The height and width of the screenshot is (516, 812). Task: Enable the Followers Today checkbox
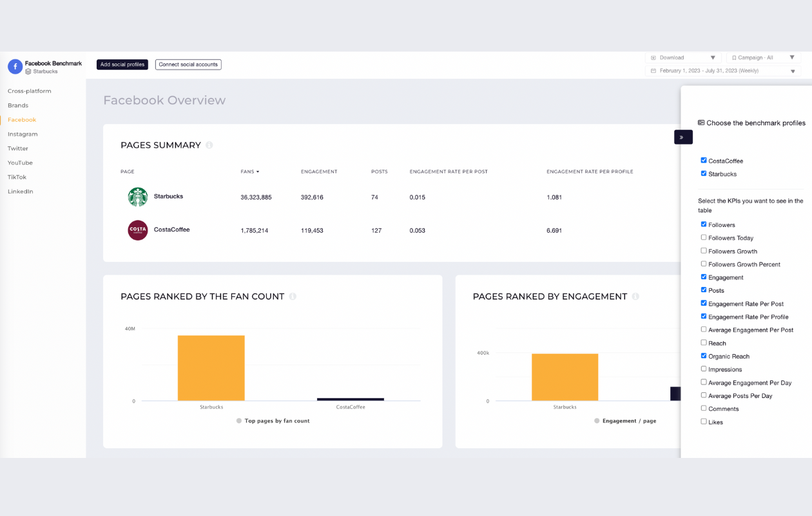pos(704,237)
